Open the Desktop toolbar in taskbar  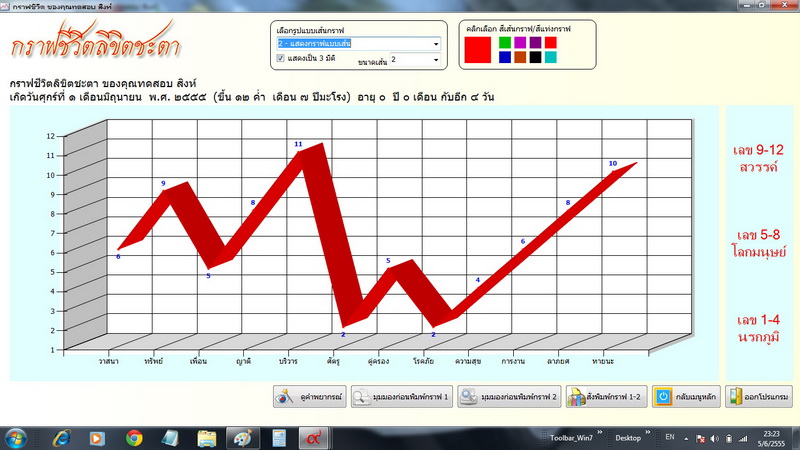628,438
